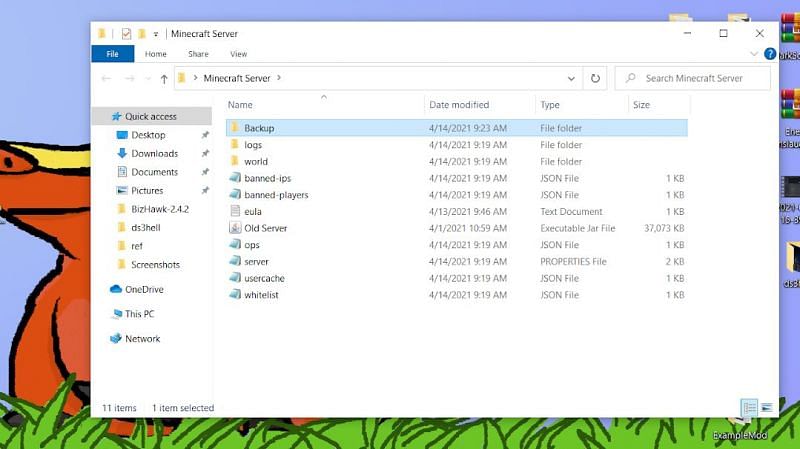The width and height of the screenshot is (800, 449).
Task: Click the Help question mark icon
Action: coord(769,54)
